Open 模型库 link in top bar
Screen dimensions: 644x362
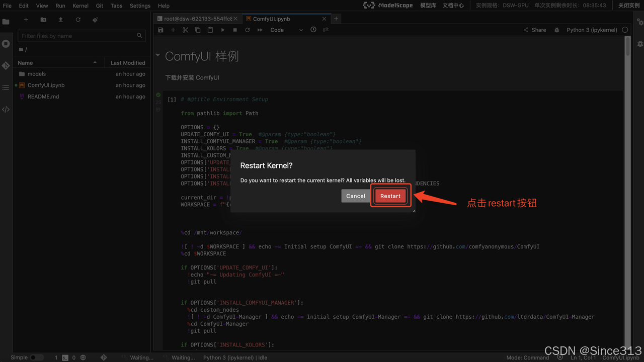pyautogui.click(x=428, y=5)
